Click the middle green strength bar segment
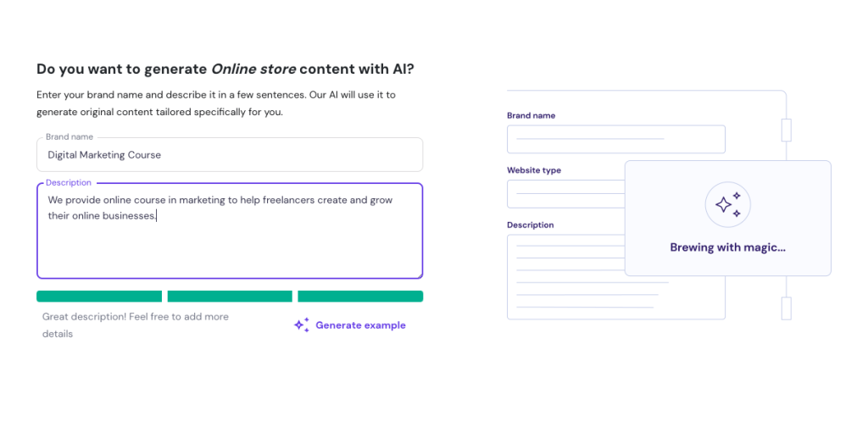The image size is (868, 433). [x=230, y=297]
